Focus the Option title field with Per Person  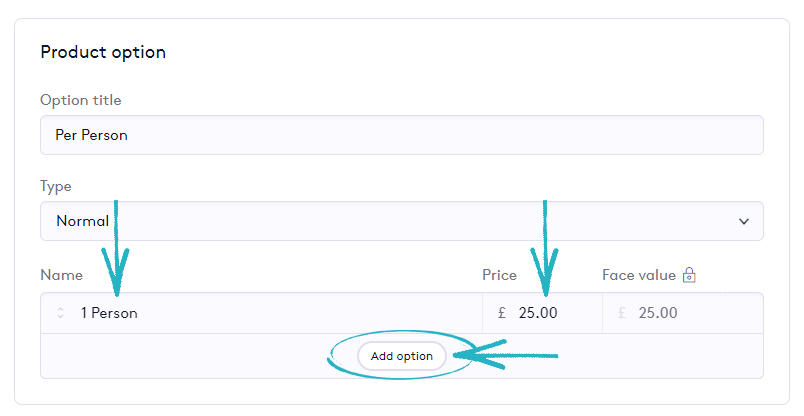coord(400,135)
